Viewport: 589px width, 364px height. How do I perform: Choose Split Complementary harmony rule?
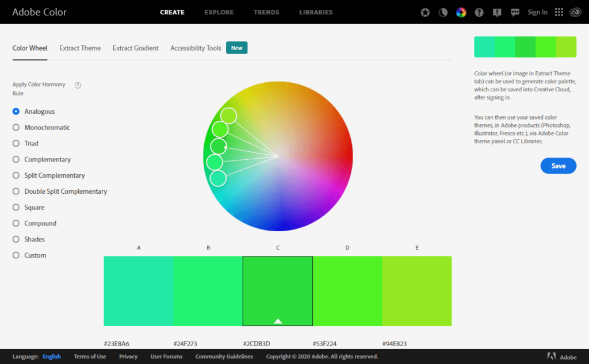pyautogui.click(x=16, y=175)
